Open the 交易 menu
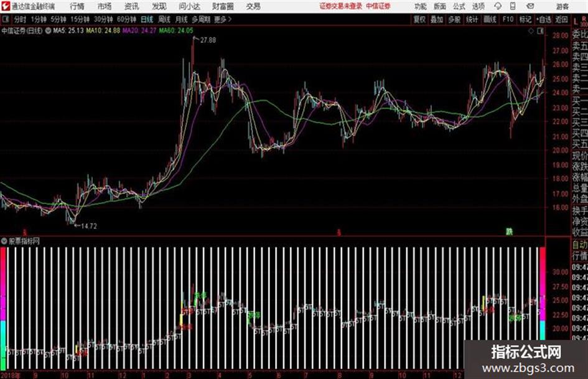 click(x=253, y=6)
